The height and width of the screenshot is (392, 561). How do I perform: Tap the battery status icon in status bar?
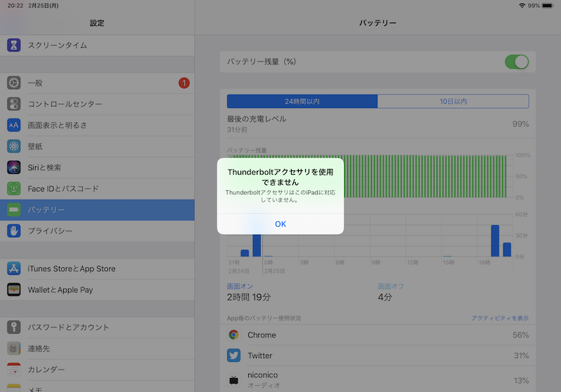pyautogui.click(x=549, y=6)
